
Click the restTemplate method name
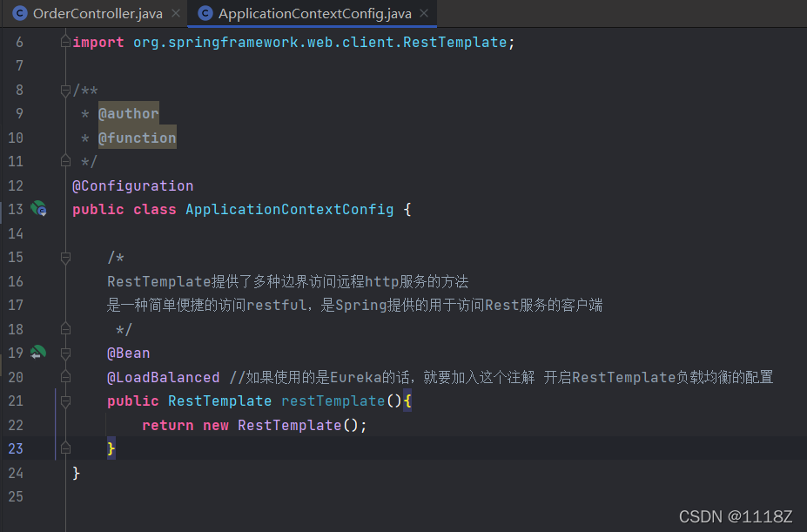(x=333, y=401)
